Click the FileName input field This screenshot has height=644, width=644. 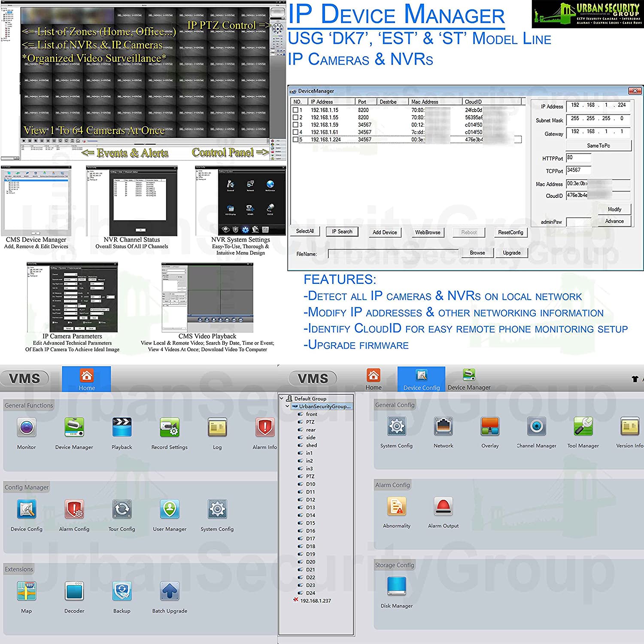pyautogui.click(x=393, y=254)
